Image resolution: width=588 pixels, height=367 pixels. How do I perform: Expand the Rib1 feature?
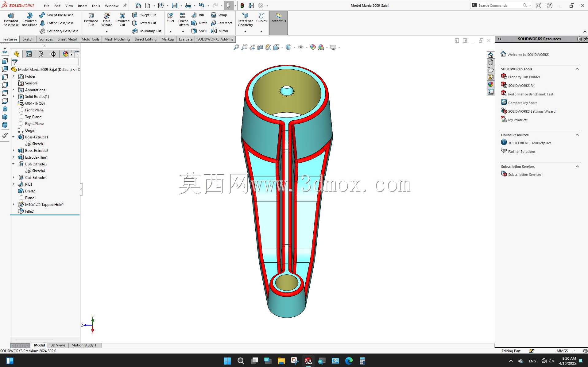click(14, 184)
